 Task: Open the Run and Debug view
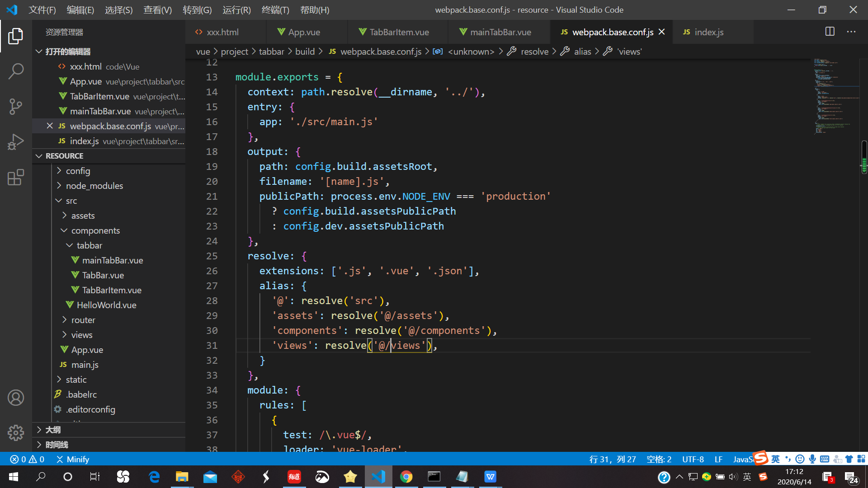[x=16, y=142]
